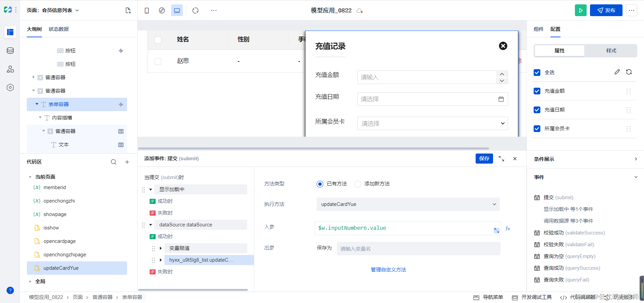
Task: Click the refresh fields icon beside 全选
Action: point(629,72)
